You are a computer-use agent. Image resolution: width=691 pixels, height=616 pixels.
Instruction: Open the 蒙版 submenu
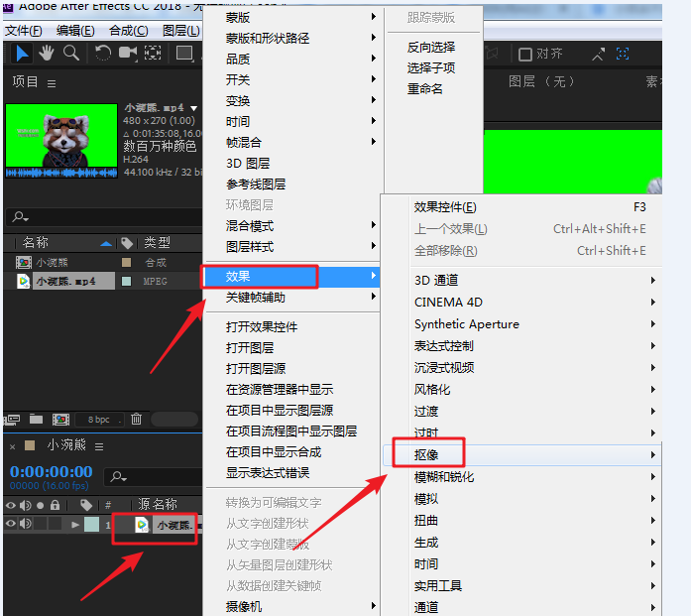292,17
